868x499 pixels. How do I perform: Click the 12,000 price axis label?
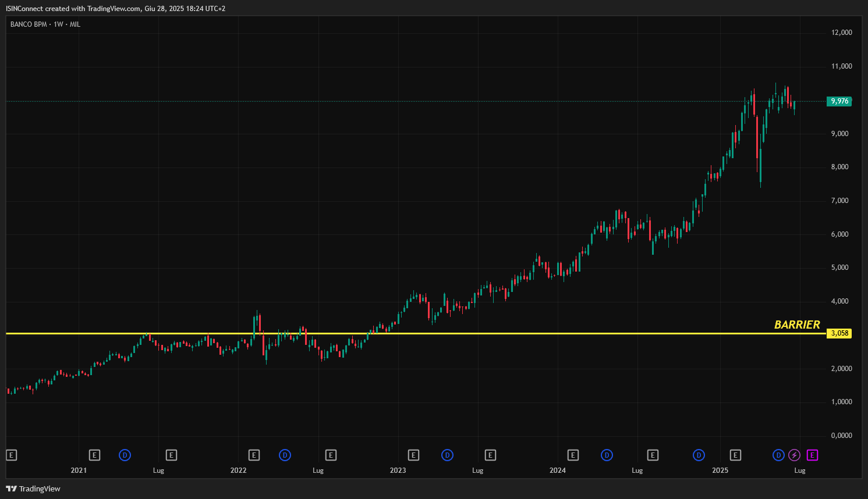(842, 33)
